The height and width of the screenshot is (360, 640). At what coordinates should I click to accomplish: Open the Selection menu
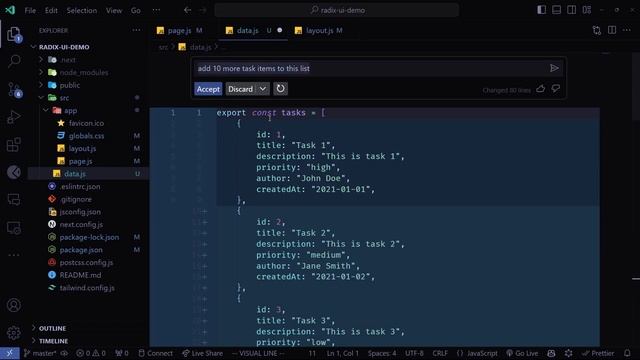pos(82,10)
